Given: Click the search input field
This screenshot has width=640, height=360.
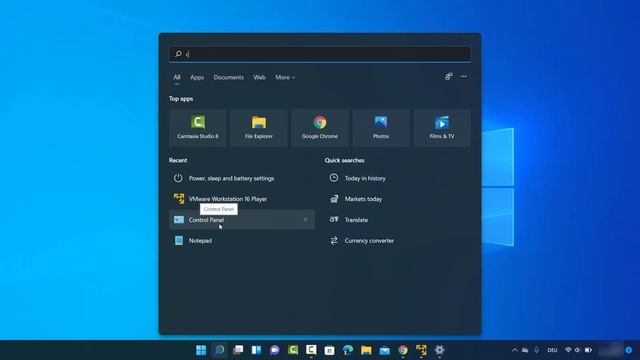Looking at the screenshot, I should pyautogui.click(x=320, y=54).
